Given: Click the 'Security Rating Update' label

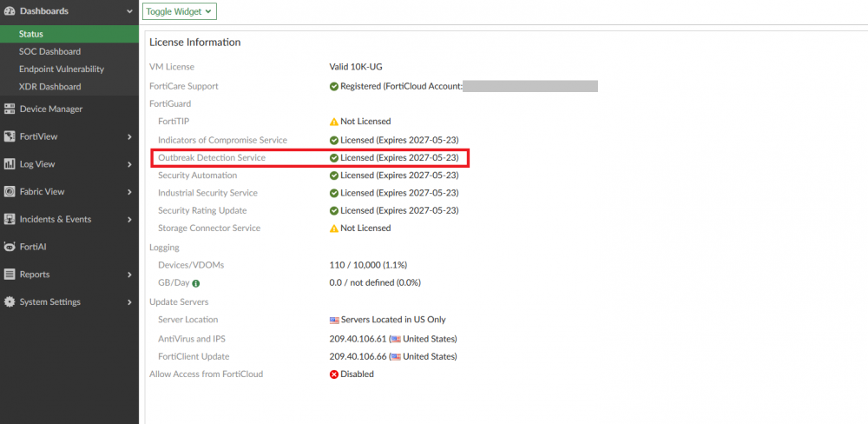Looking at the screenshot, I should pyautogui.click(x=202, y=211).
